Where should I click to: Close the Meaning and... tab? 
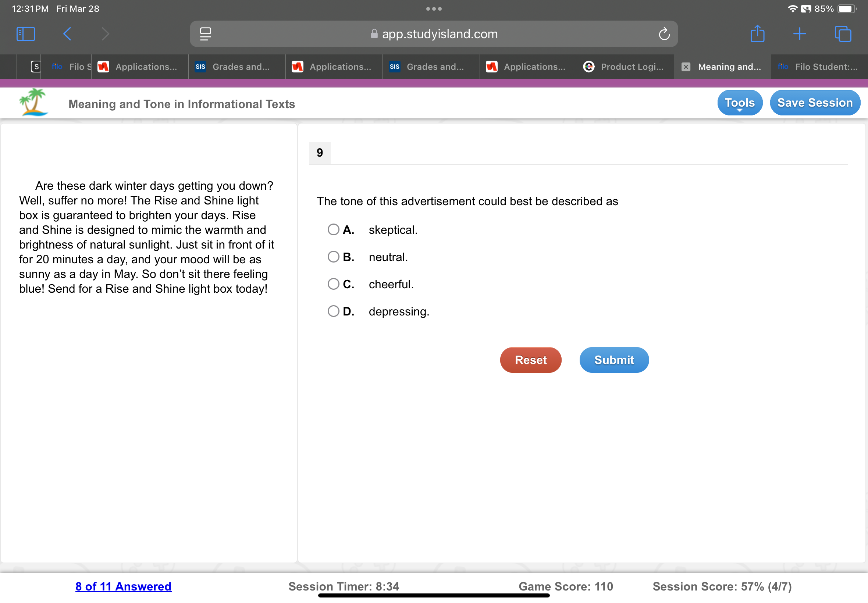tap(686, 67)
